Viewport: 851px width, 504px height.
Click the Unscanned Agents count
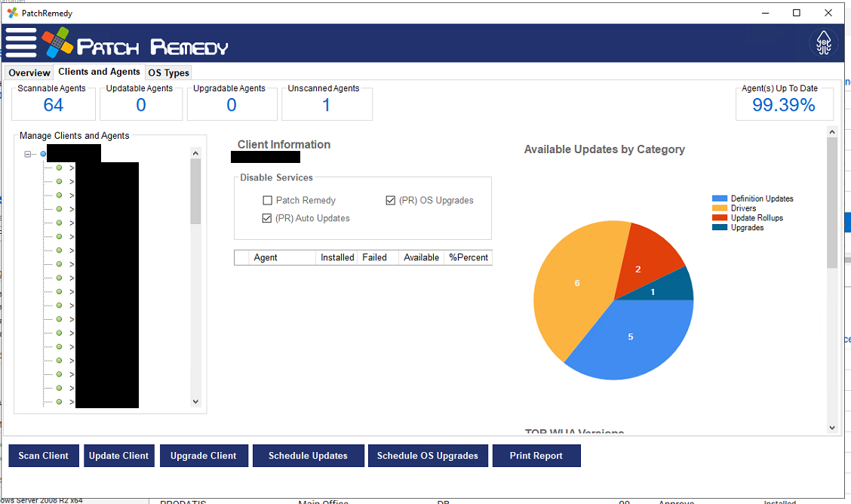point(326,105)
